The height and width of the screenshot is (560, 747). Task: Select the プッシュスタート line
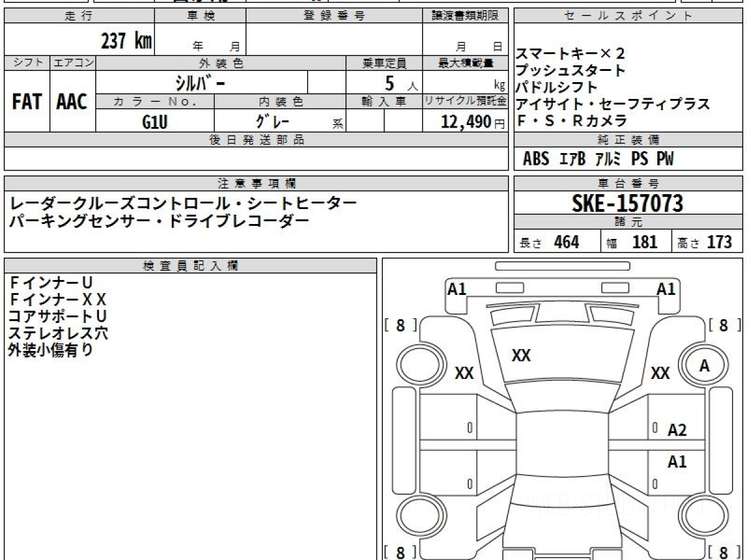point(570,70)
